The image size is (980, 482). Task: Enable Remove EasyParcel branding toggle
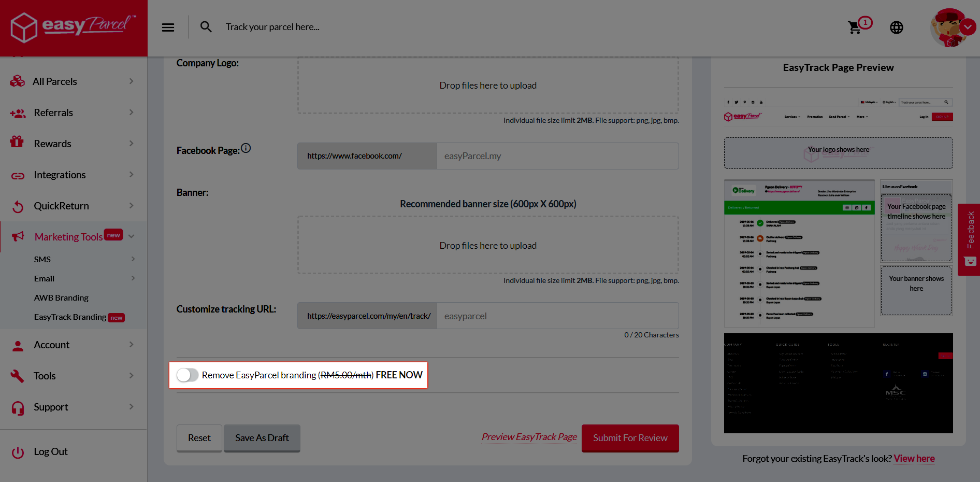pyautogui.click(x=188, y=375)
